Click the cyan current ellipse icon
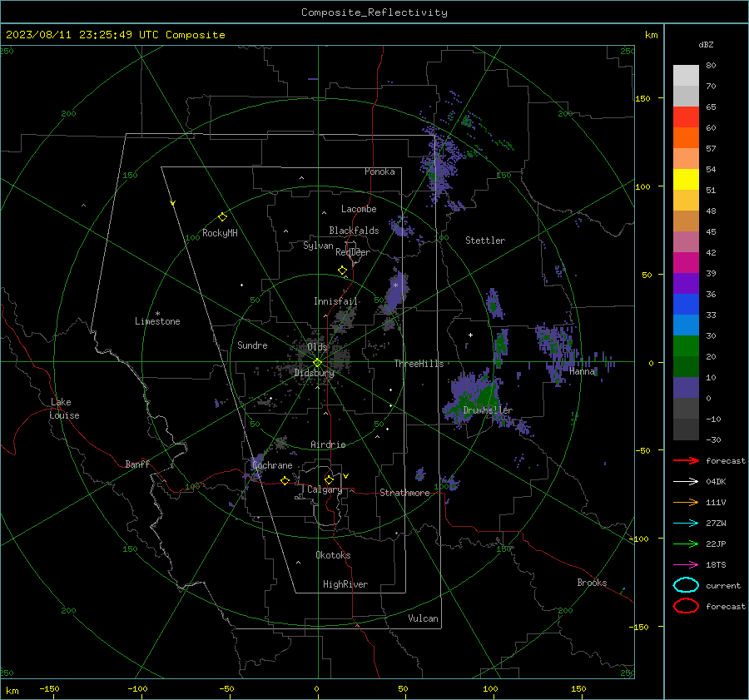 (686, 585)
